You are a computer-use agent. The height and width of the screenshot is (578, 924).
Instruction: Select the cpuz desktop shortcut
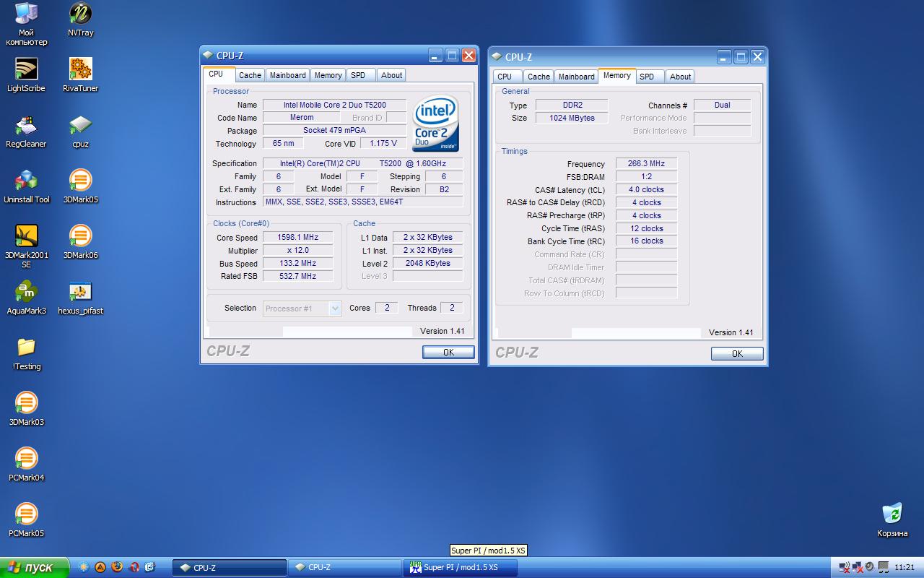point(80,131)
